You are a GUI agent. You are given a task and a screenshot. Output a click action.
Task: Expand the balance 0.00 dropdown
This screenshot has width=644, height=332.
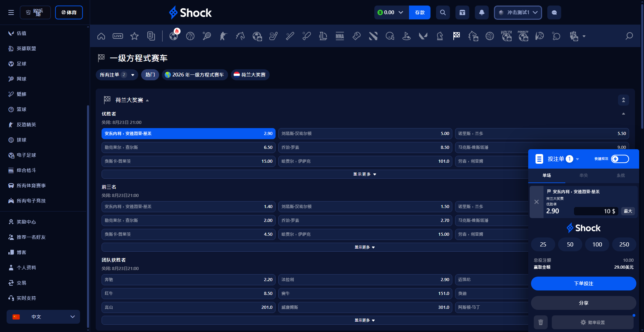tap(392, 12)
